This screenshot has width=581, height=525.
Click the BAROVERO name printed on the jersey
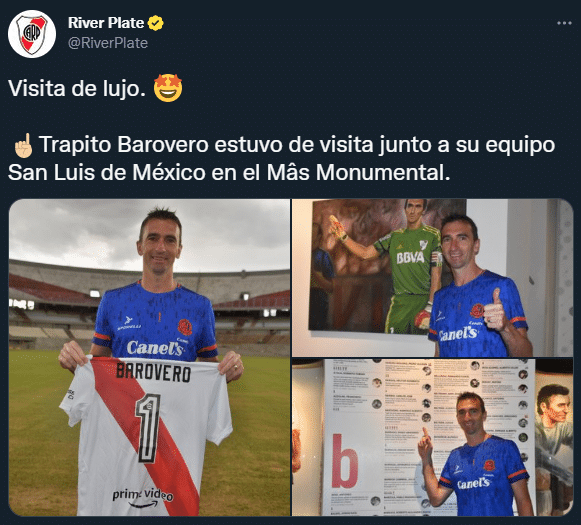click(x=153, y=372)
